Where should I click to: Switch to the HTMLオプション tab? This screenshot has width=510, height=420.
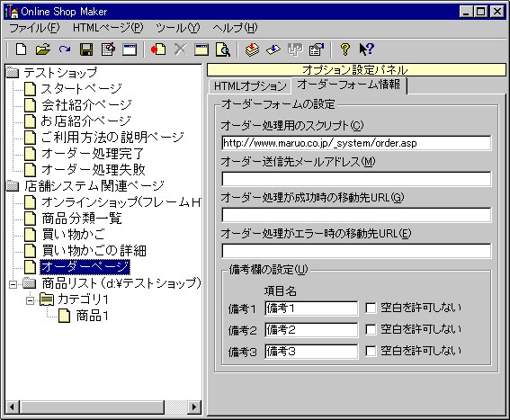pyautogui.click(x=250, y=85)
